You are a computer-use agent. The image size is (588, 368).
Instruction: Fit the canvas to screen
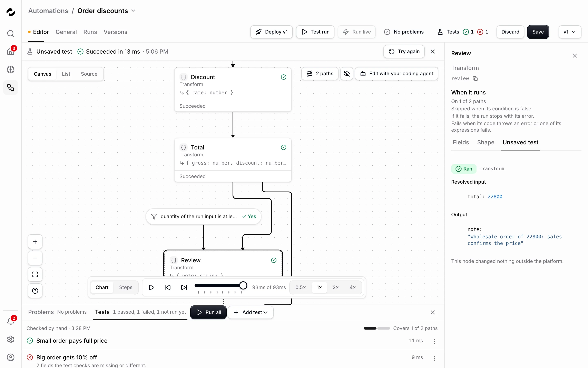[35, 274]
